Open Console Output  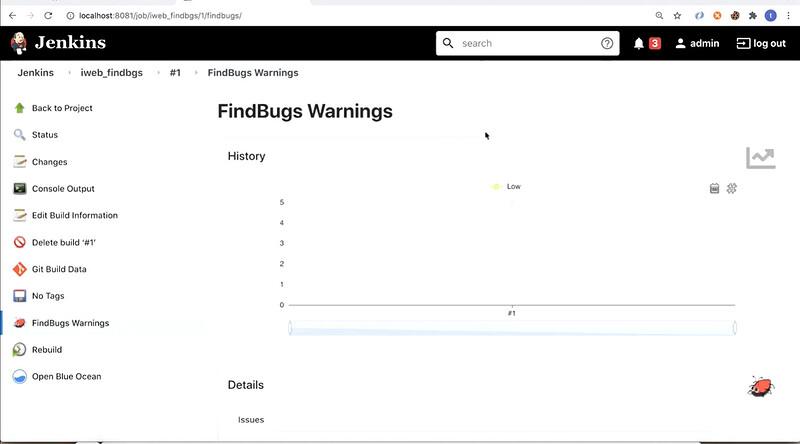(x=63, y=188)
